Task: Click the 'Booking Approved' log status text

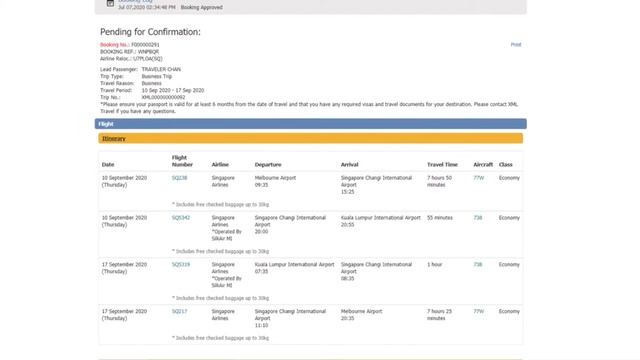Action: point(202,7)
